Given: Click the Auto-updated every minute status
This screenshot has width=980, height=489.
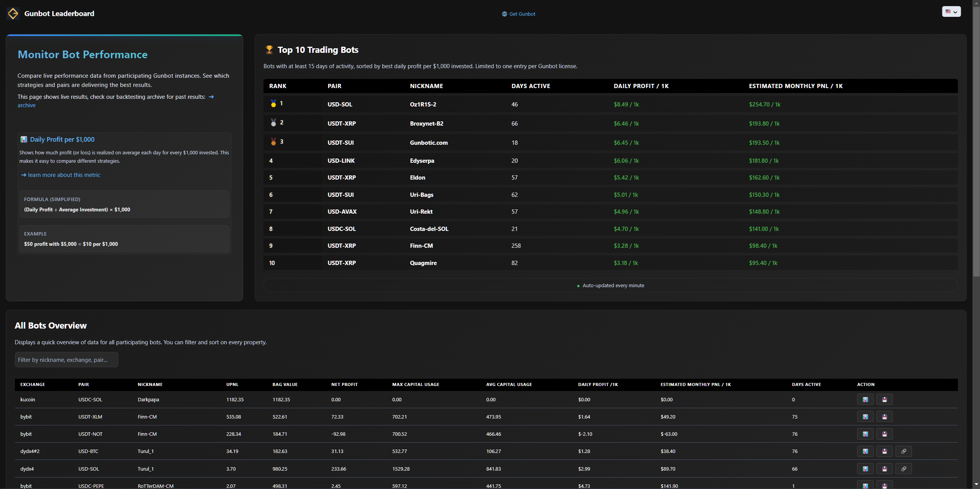Looking at the screenshot, I should 610,285.
